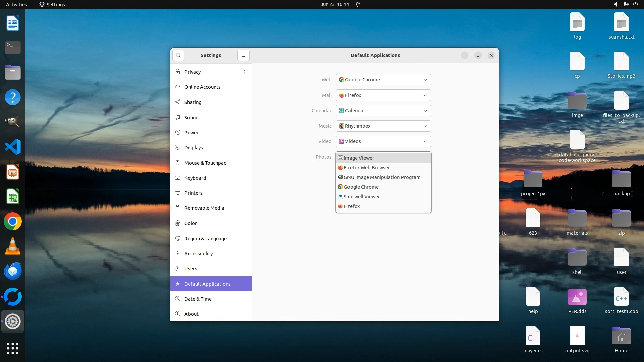The width and height of the screenshot is (644, 362).
Task: Open the Web default browser dropdown
Action: click(383, 80)
